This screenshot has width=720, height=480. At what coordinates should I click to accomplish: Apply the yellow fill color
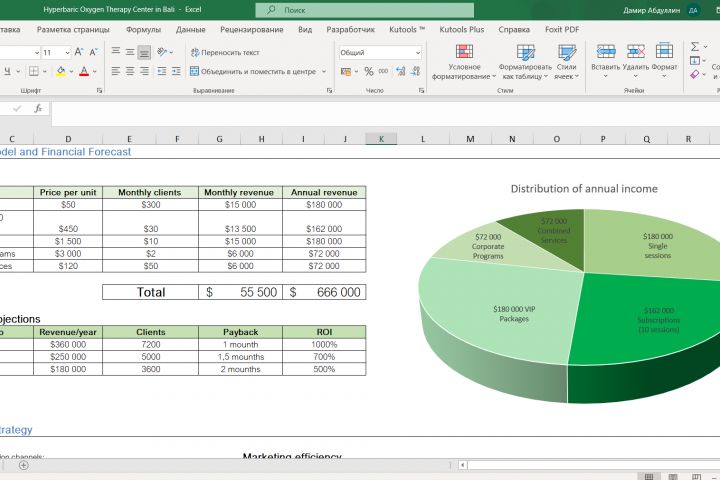[x=61, y=71]
